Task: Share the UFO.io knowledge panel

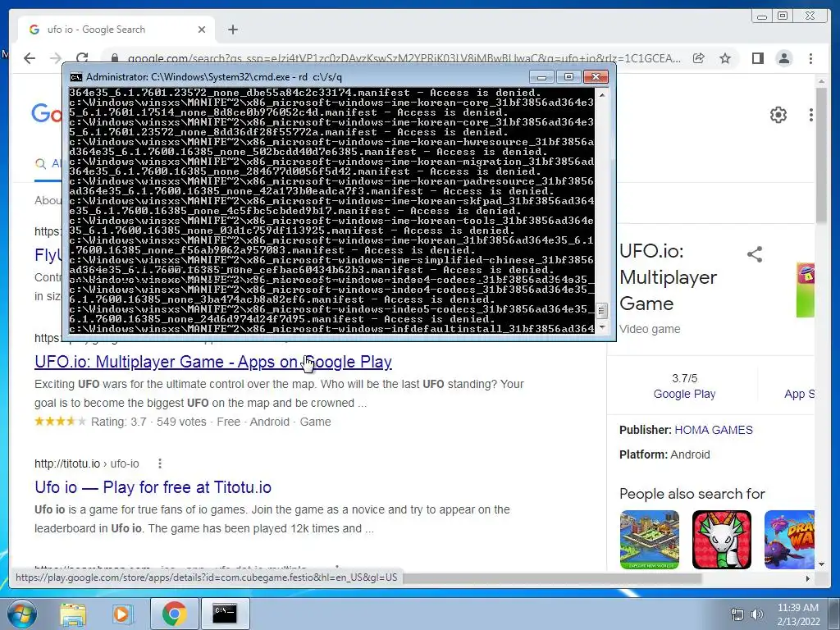Action: 755,254
